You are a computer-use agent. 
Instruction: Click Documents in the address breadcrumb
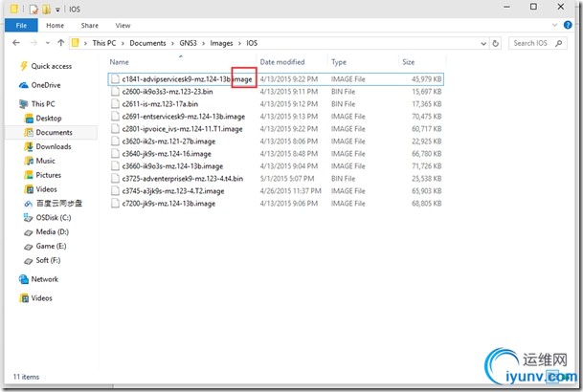(x=147, y=43)
